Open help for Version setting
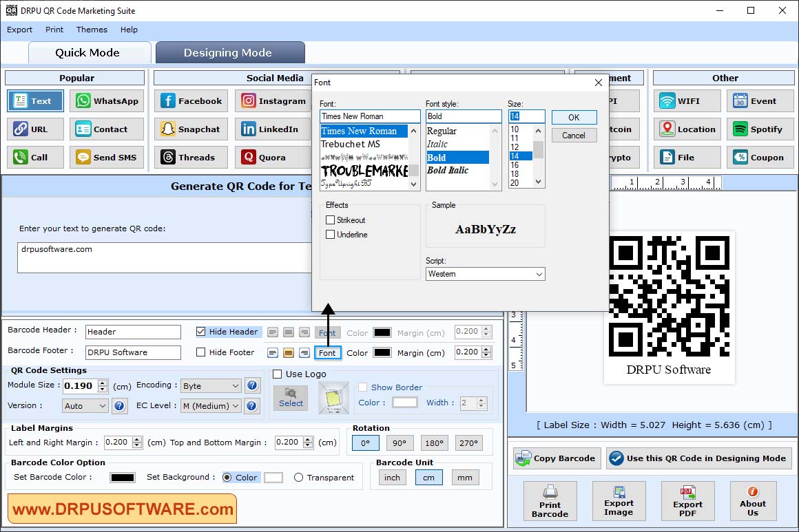The width and height of the screenshot is (799, 532). pos(119,406)
